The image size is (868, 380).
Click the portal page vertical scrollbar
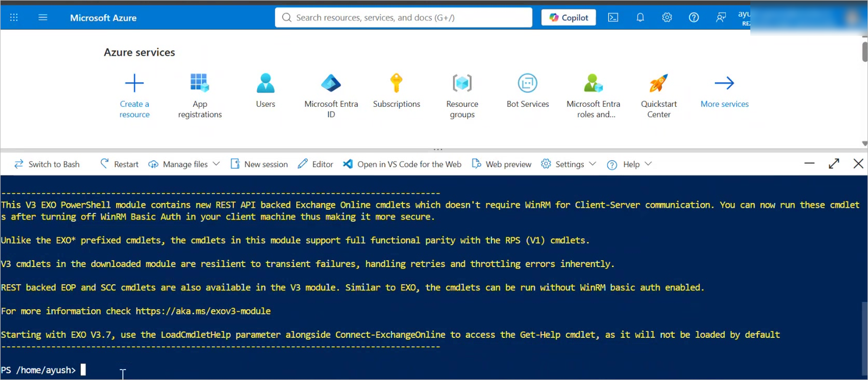865,51
